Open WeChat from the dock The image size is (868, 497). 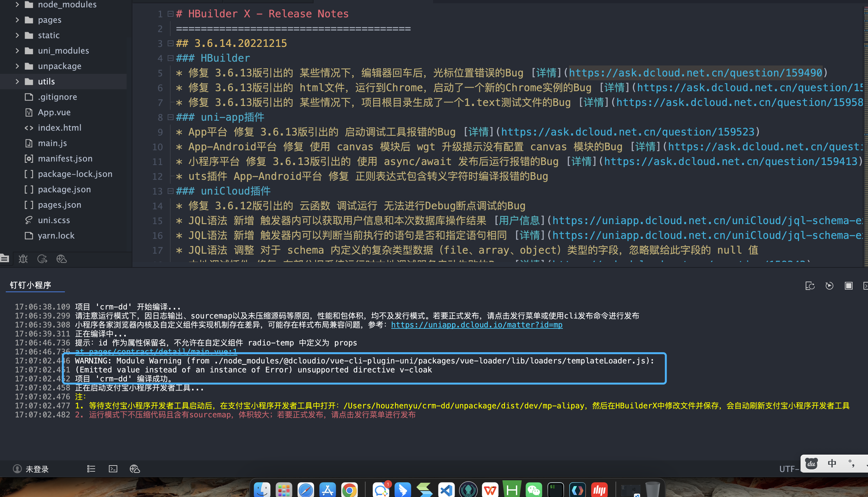coord(534,490)
